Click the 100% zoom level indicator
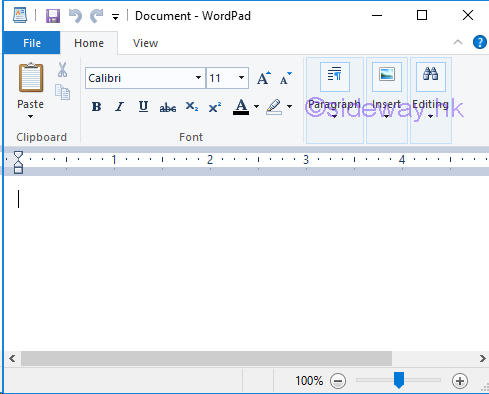 (x=309, y=381)
